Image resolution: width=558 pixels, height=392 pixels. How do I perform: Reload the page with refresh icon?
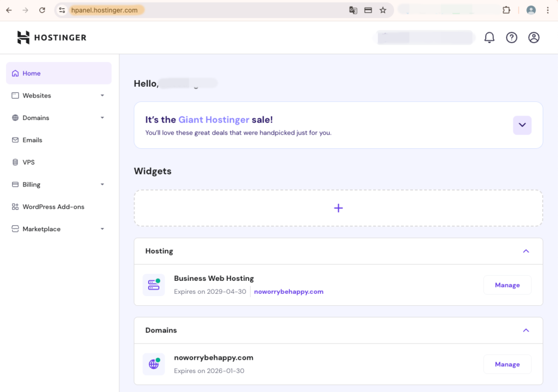coord(42,10)
